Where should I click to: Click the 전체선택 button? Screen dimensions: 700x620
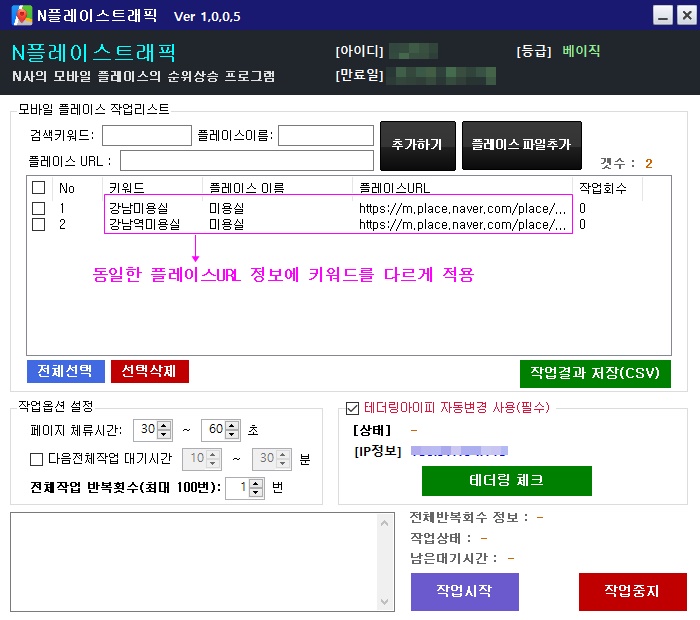(x=66, y=371)
